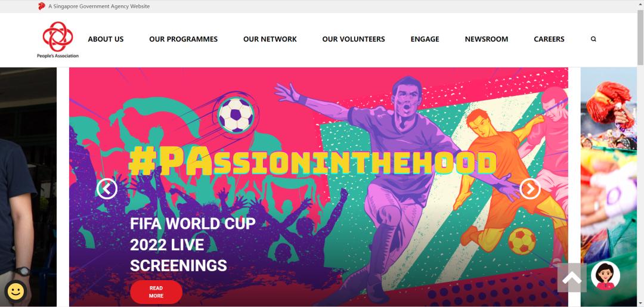Click the red Read More button

coord(156,292)
